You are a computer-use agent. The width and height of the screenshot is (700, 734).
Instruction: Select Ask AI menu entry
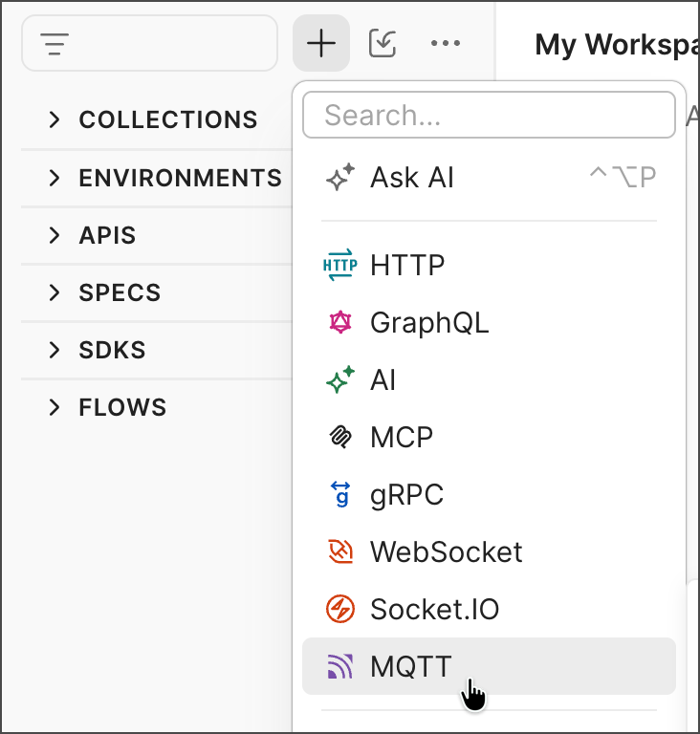(x=490, y=178)
